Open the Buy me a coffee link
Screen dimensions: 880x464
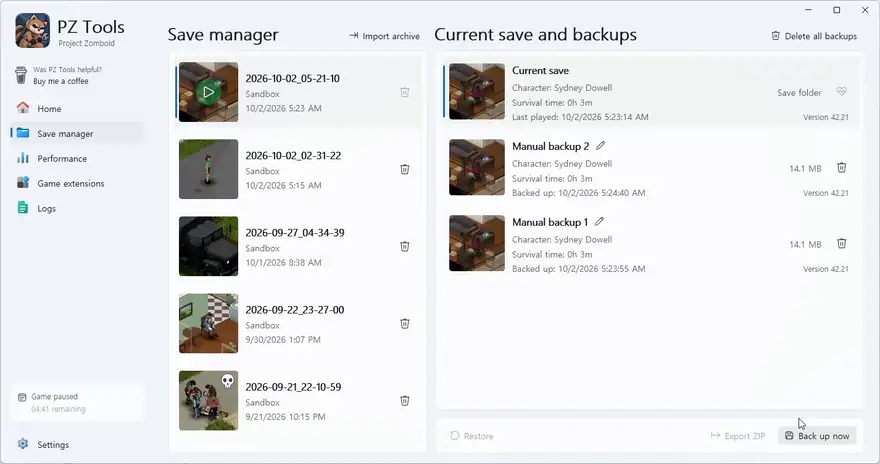tap(61, 81)
